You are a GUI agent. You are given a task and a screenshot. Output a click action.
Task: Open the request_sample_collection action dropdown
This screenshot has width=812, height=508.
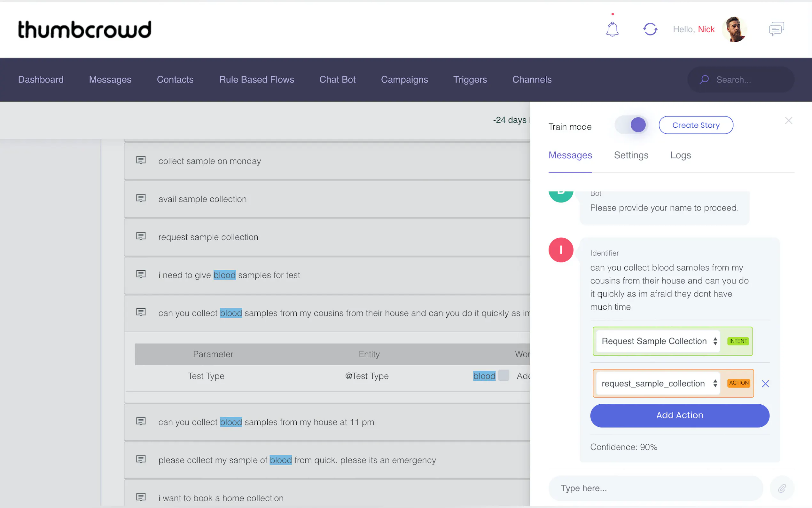(x=658, y=384)
